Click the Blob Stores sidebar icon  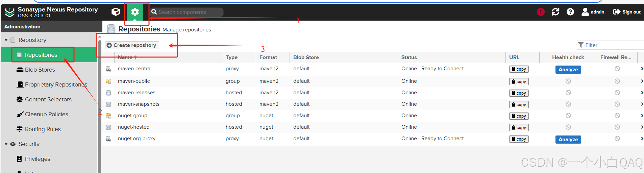click(x=20, y=70)
